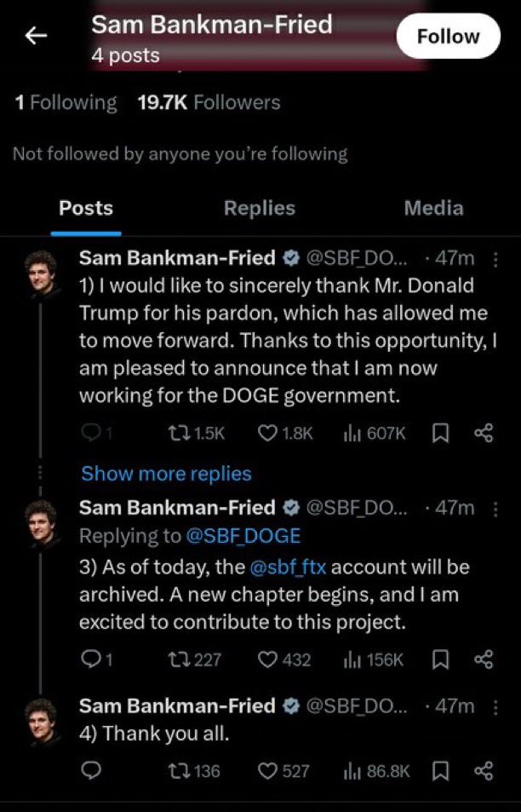The height and width of the screenshot is (812, 521).
Task: Expand the 'Show more replies' link
Action: tap(166, 474)
